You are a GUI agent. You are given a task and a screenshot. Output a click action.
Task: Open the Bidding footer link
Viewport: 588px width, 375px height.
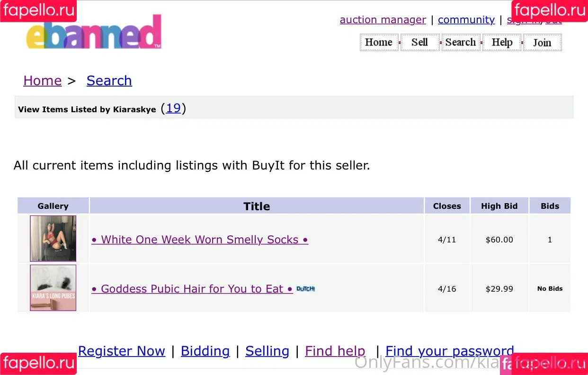[x=205, y=351]
